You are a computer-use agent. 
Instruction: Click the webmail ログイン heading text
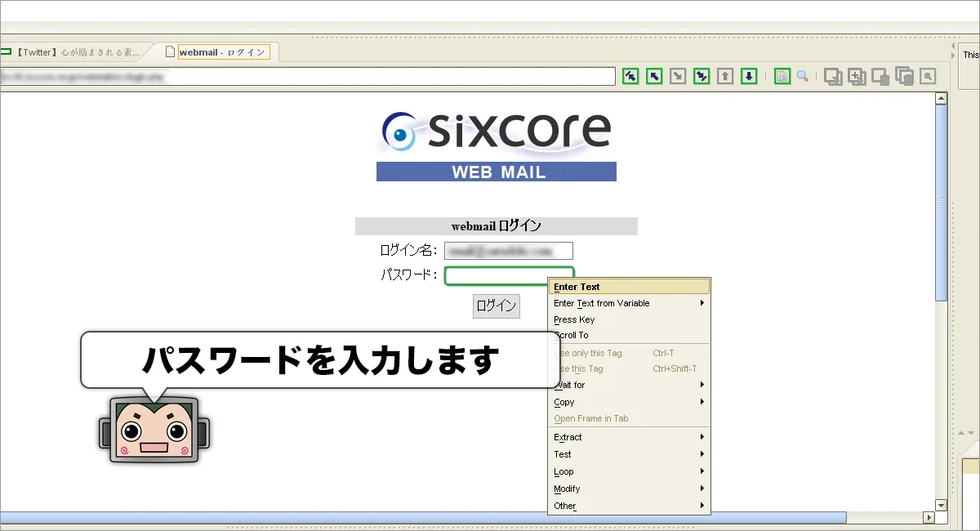(497, 226)
